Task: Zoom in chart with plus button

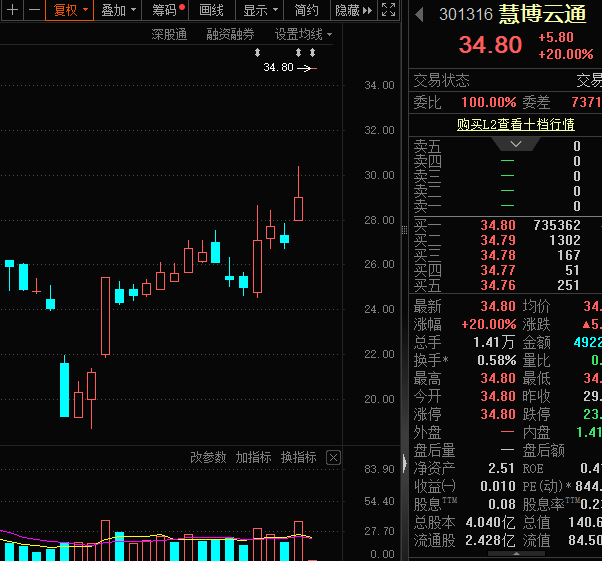Action: coord(12,10)
